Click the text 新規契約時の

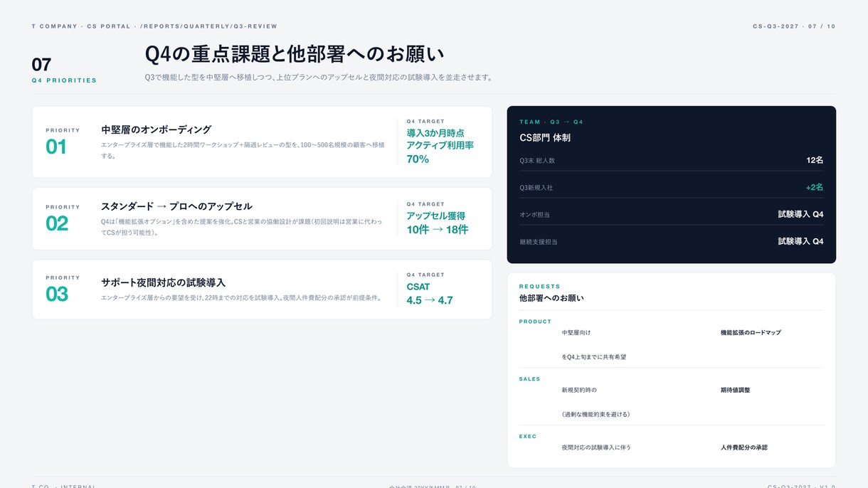click(579, 391)
